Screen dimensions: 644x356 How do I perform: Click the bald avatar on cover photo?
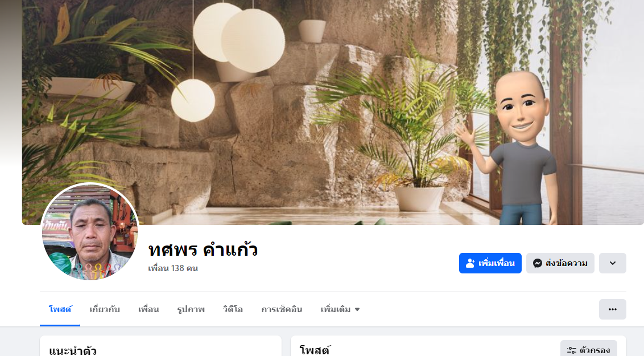click(x=522, y=148)
